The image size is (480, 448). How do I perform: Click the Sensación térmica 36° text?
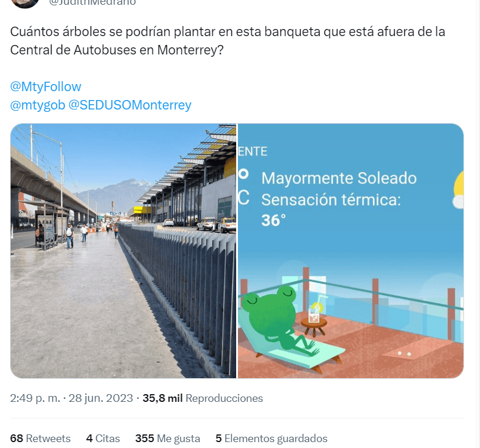[x=331, y=210]
